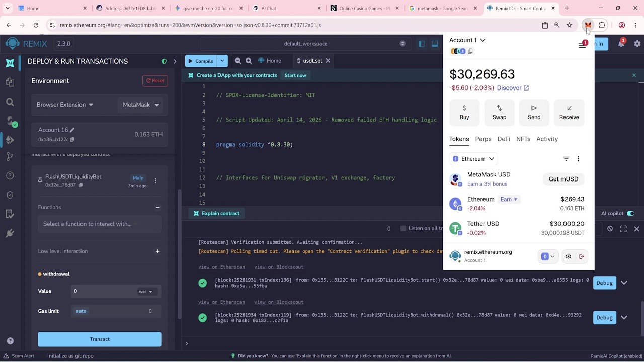The image size is (644, 362).
Task: Open the MetaMask Activity tab
Action: click(547, 139)
